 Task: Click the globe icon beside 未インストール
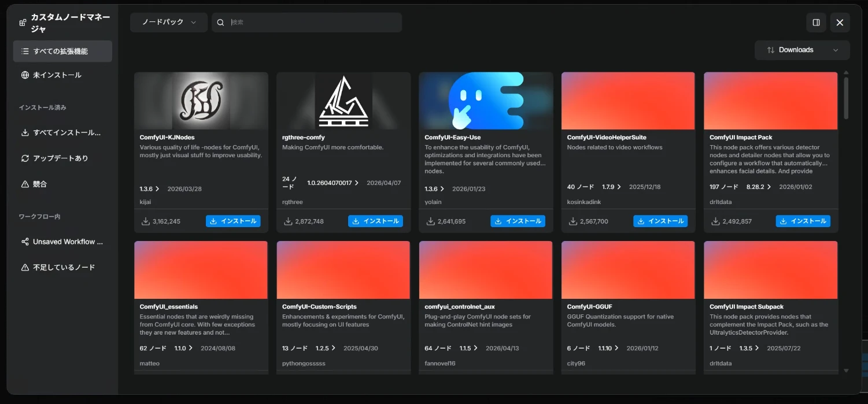click(x=25, y=75)
